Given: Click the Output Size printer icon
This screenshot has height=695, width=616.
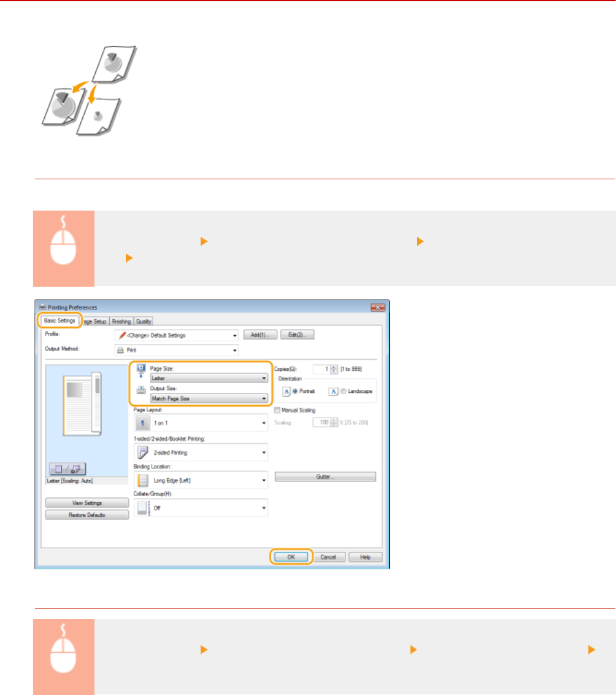Looking at the screenshot, I should 141,389.
